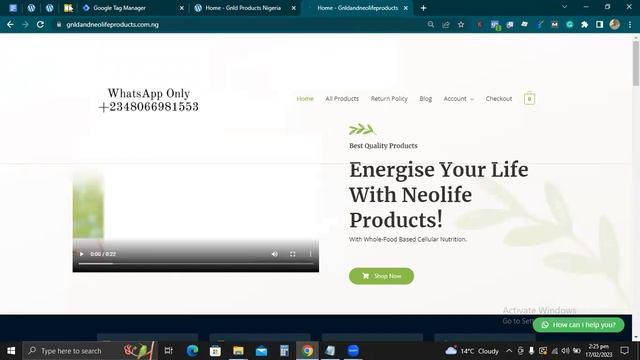
Task: Show hidden system tray icons
Action: (x=509, y=351)
